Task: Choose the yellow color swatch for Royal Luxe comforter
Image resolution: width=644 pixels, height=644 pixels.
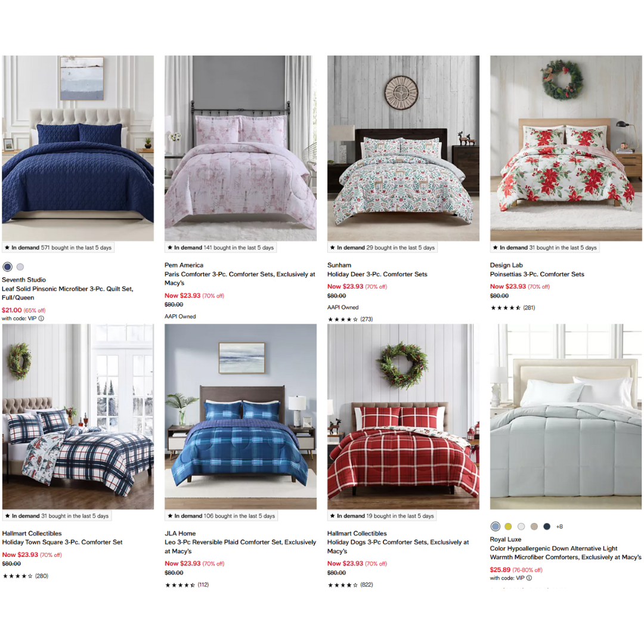Action: (x=508, y=527)
